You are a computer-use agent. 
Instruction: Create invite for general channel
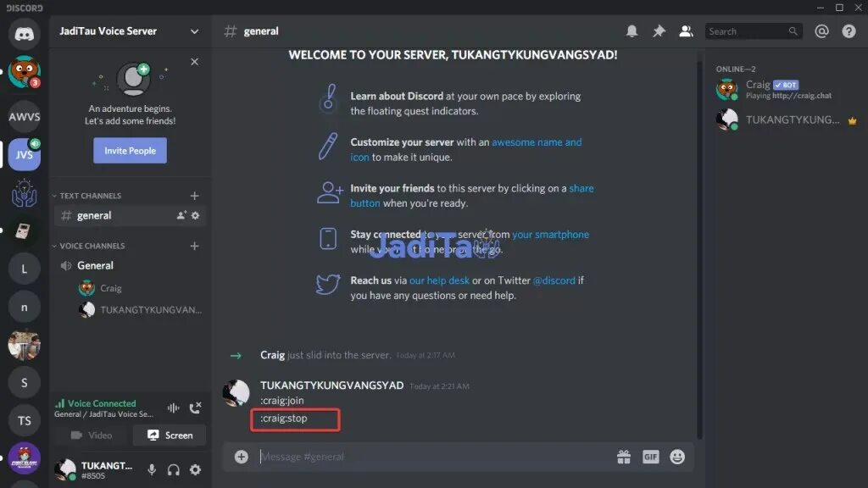pos(181,216)
